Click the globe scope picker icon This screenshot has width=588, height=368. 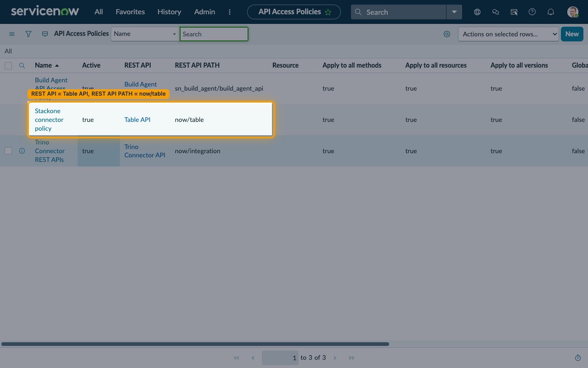pos(477,12)
